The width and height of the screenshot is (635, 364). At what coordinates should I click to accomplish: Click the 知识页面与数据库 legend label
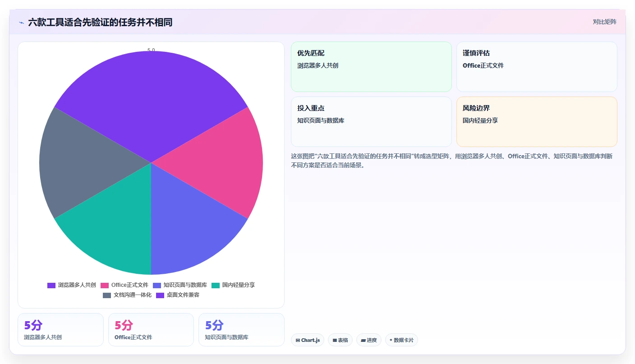[x=185, y=285]
